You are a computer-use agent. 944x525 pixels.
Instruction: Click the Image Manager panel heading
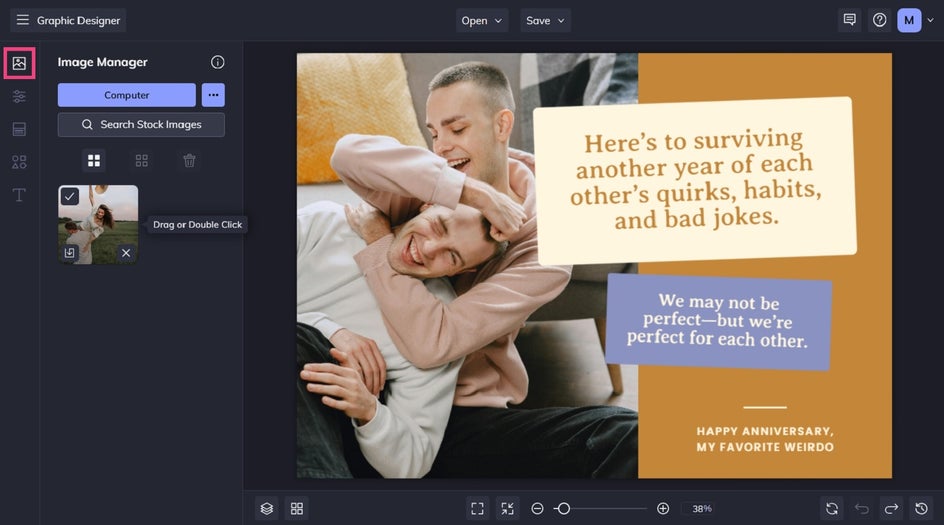[x=102, y=62]
